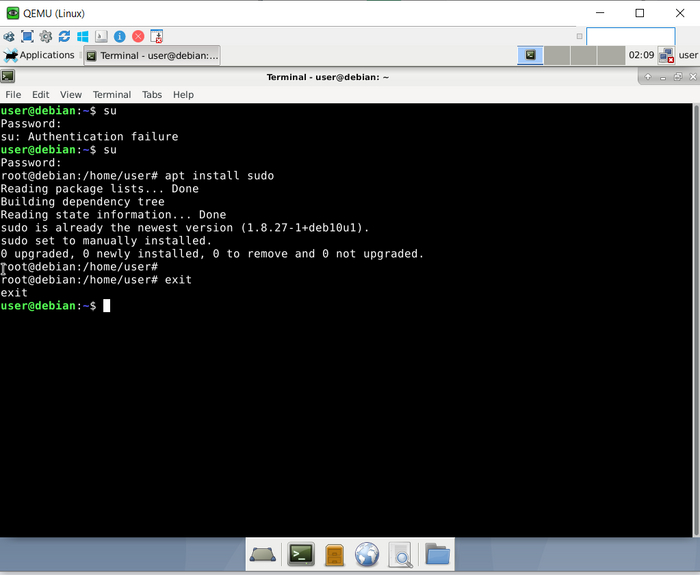Click the network disconnected tray icon
The image size is (700, 575).
pyautogui.click(x=666, y=56)
